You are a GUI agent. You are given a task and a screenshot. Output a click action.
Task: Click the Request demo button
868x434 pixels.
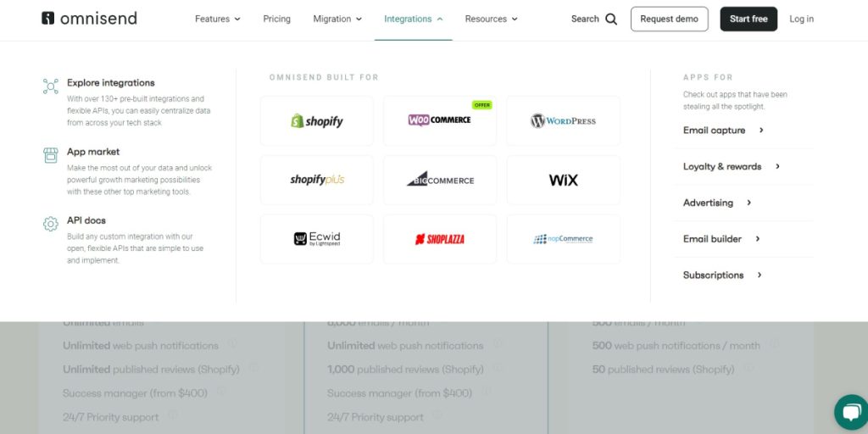(670, 19)
